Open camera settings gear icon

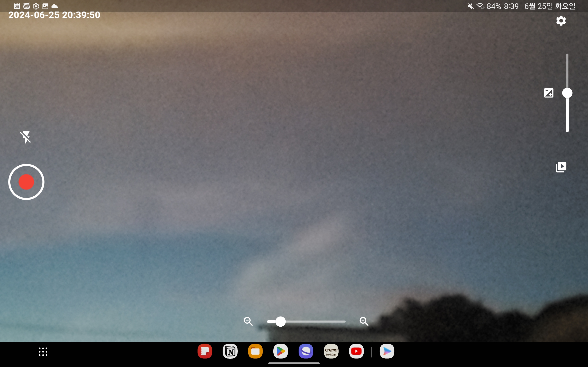point(561,21)
